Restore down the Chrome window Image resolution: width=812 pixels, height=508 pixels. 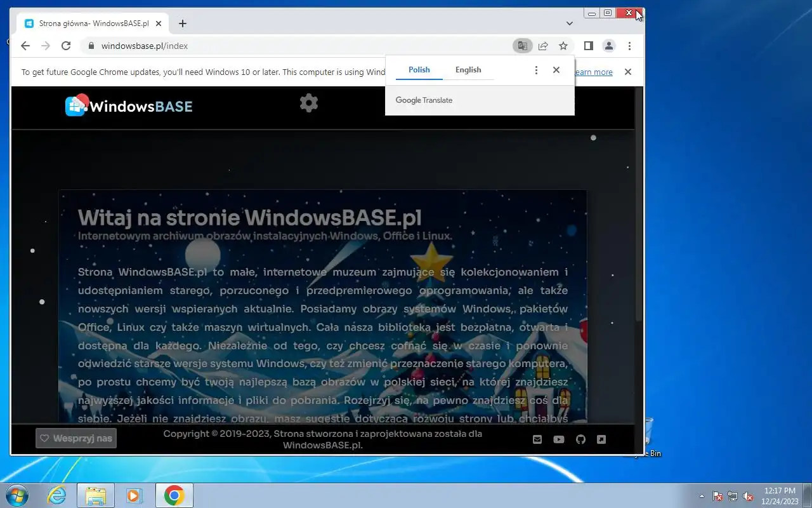pyautogui.click(x=608, y=13)
